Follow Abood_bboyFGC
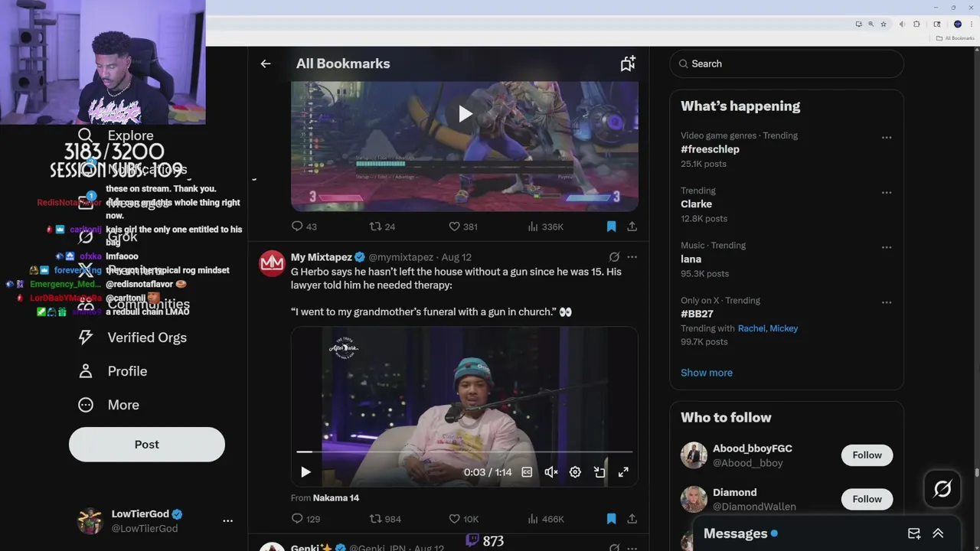 coord(867,455)
